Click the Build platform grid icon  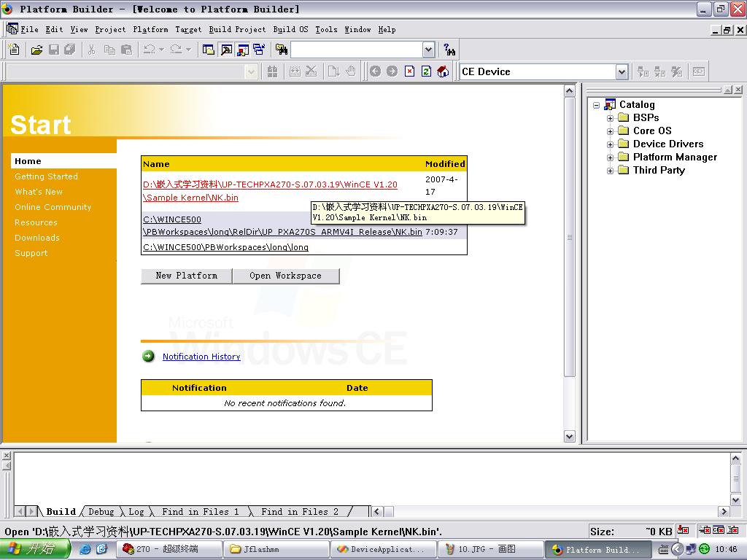point(273,71)
